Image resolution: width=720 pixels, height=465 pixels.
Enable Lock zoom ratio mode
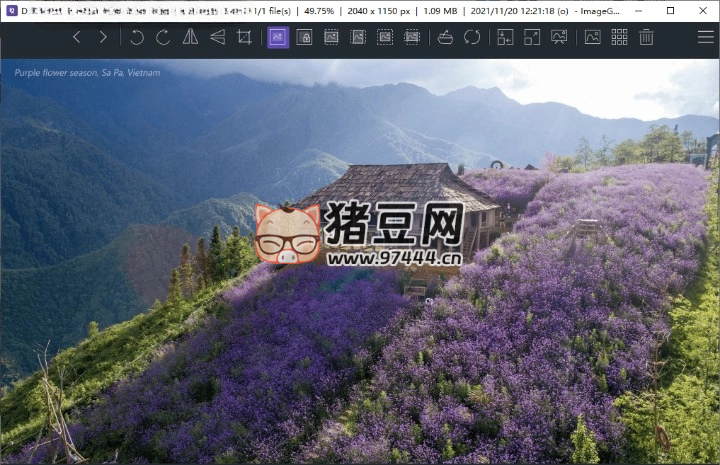[304, 37]
